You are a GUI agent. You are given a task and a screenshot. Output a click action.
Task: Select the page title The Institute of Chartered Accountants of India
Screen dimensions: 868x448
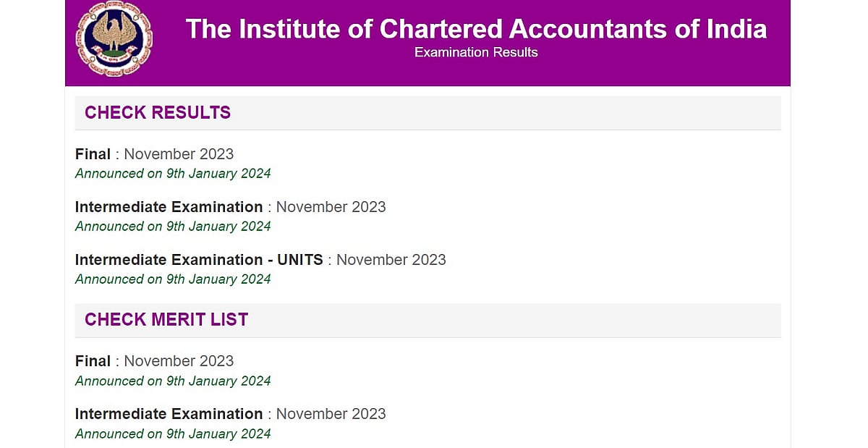[x=476, y=29]
